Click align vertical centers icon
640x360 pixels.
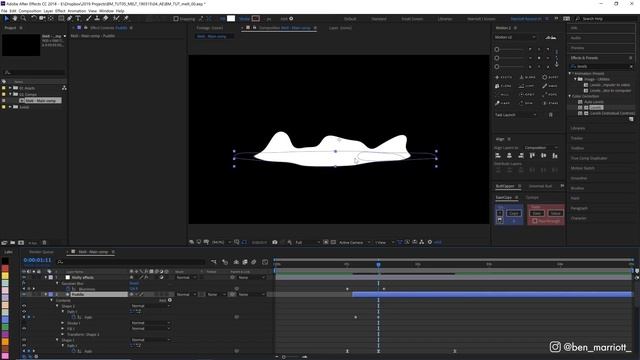click(544, 156)
